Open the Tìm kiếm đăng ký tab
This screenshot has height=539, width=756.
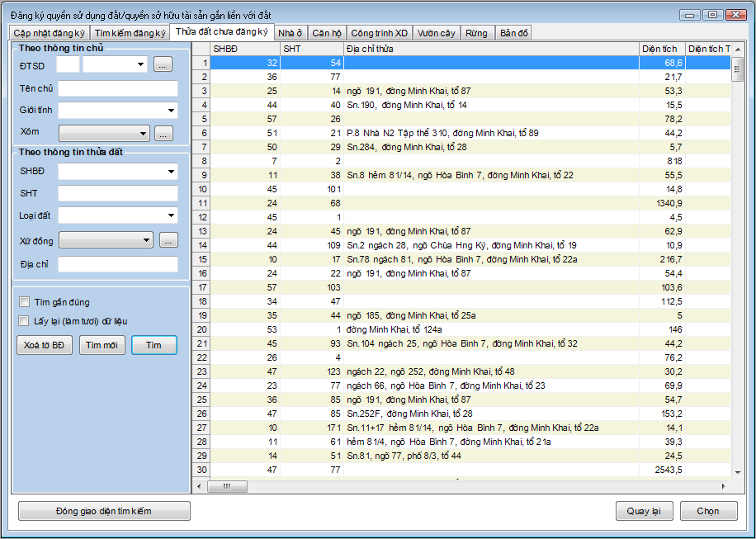coord(130,33)
